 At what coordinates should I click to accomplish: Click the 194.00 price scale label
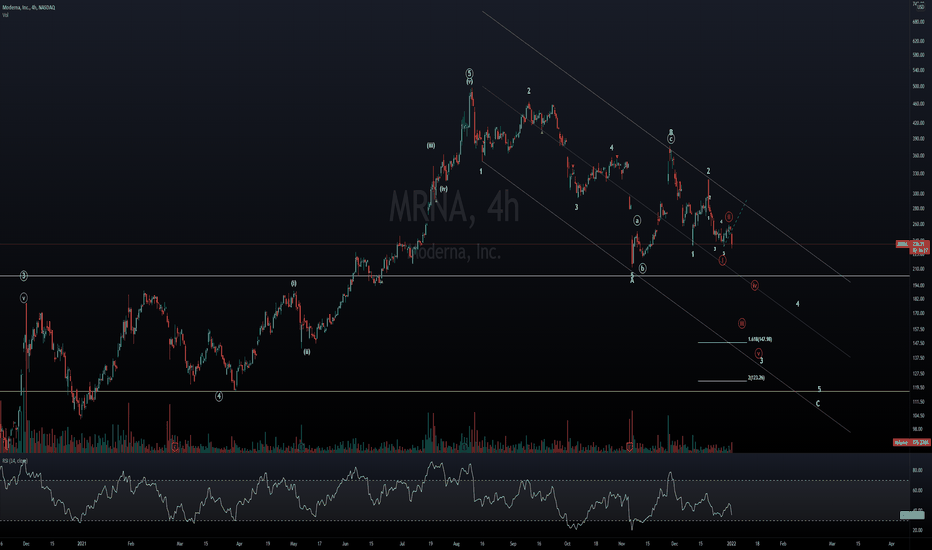(918, 285)
